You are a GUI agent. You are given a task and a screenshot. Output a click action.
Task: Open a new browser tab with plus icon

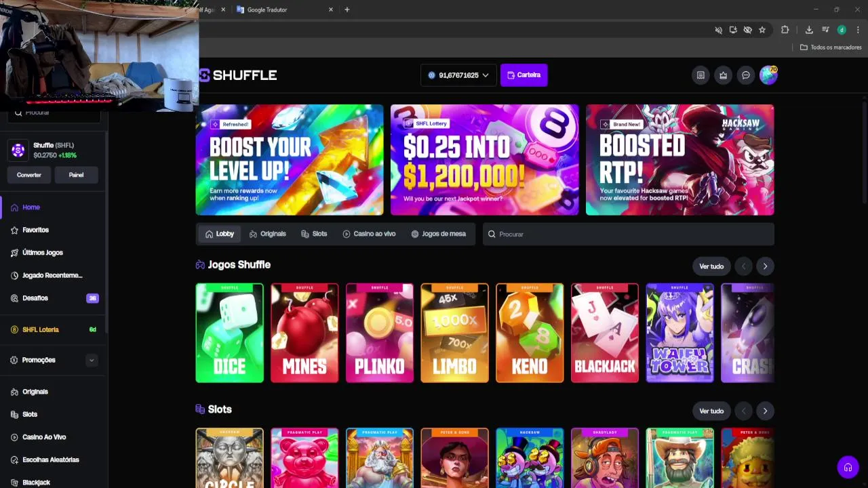pos(347,9)
